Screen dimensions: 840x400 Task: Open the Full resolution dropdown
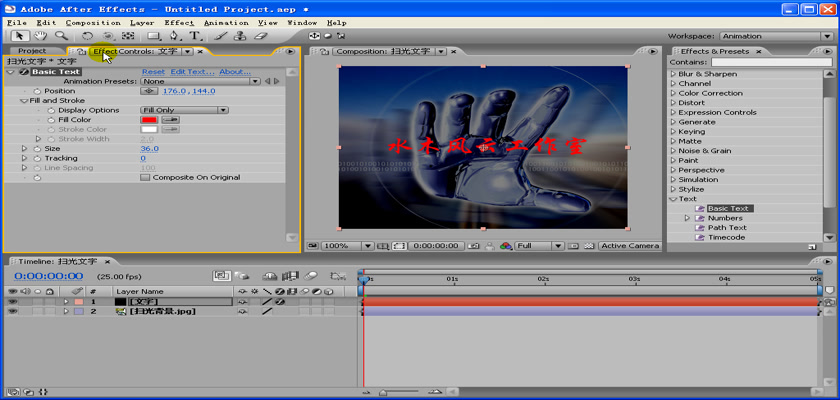[539, 246]
